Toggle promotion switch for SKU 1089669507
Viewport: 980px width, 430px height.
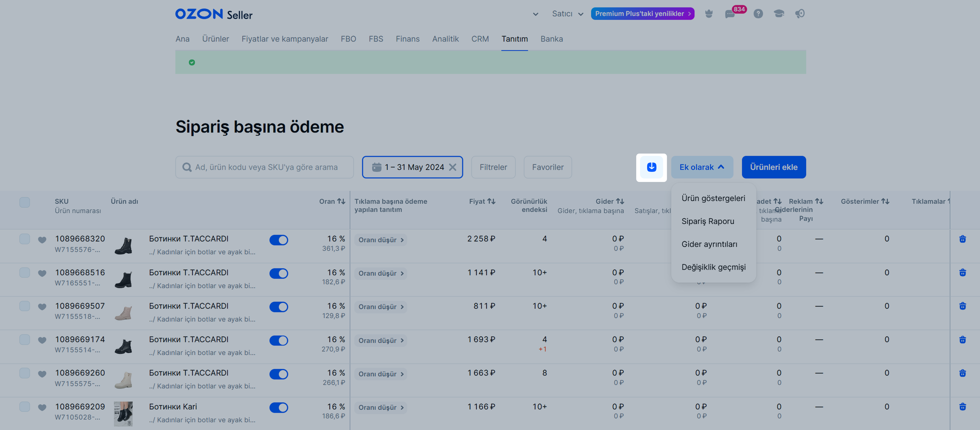click(278, 307)
